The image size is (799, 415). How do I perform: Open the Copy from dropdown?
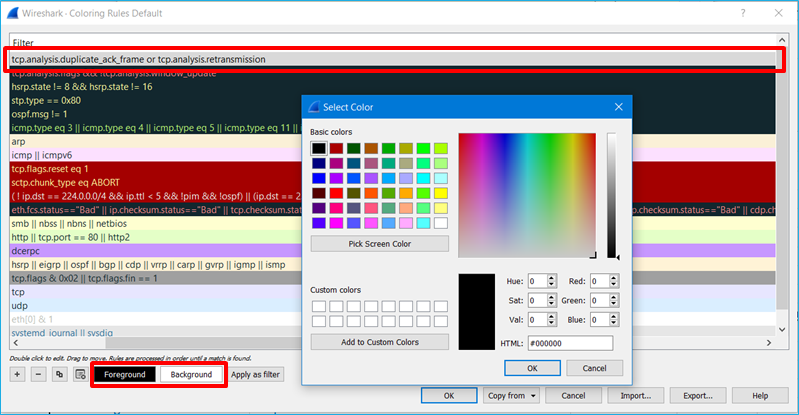click(512, 396)
